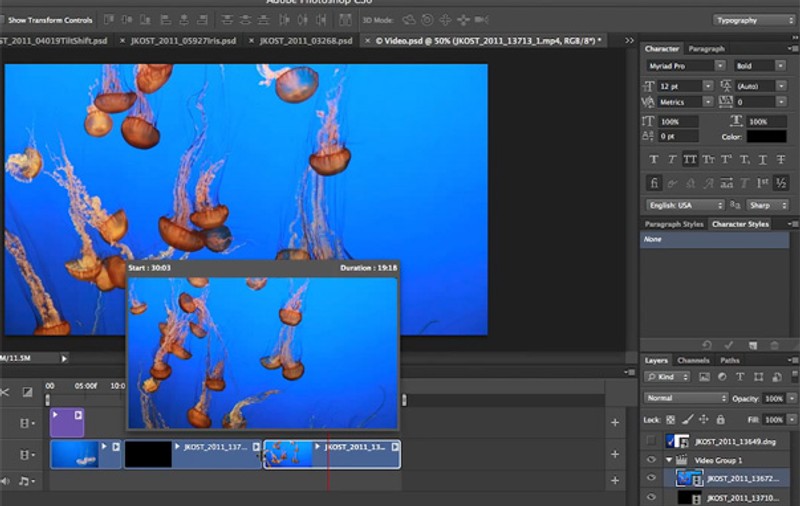This screenshot has height=506, width=800.
Task: Switch to JKOST_2011_05927Iris.psd document tab
Action: [183, 40]
